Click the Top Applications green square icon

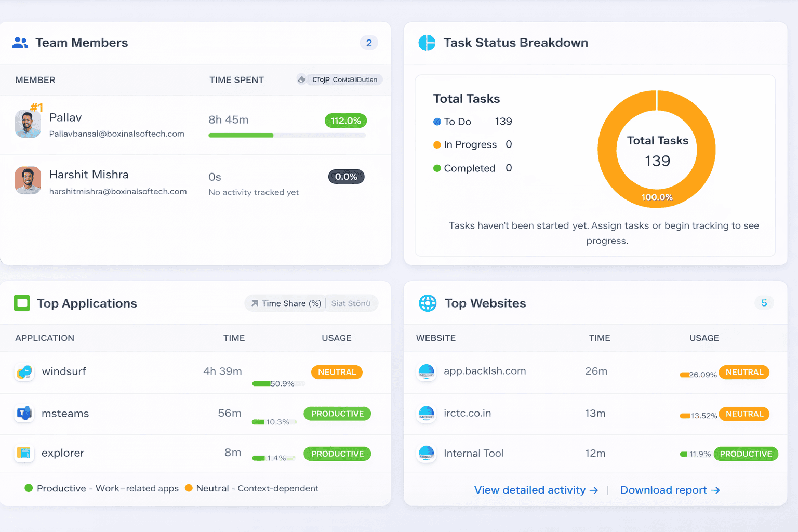tap(22, 303)
